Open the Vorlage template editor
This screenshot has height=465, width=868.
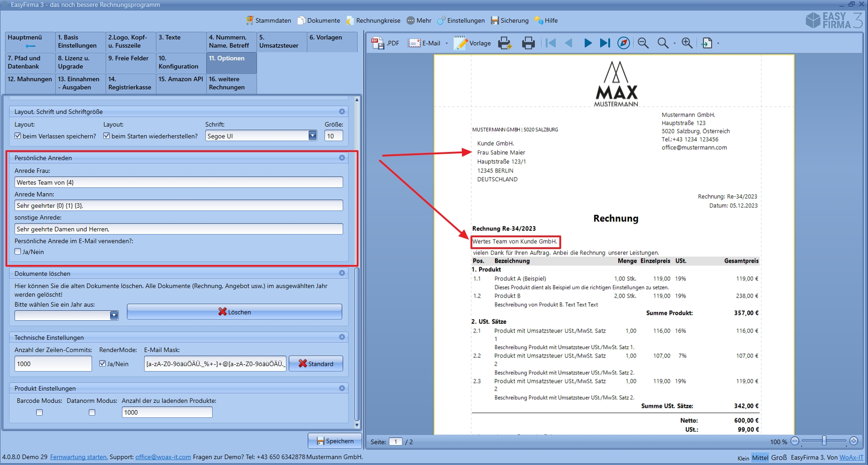tap(473, 43)
